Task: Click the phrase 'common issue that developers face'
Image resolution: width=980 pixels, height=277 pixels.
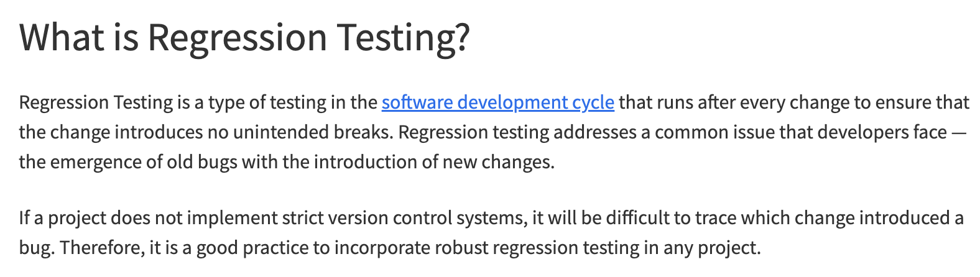Action: [801, 132]
